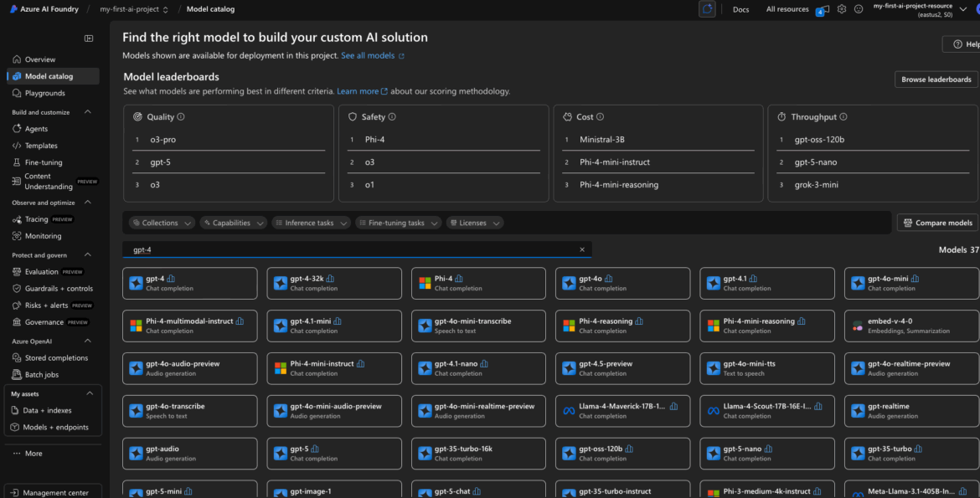
Task: Collapse the My assets section
Action: click(x=90, y=393)
